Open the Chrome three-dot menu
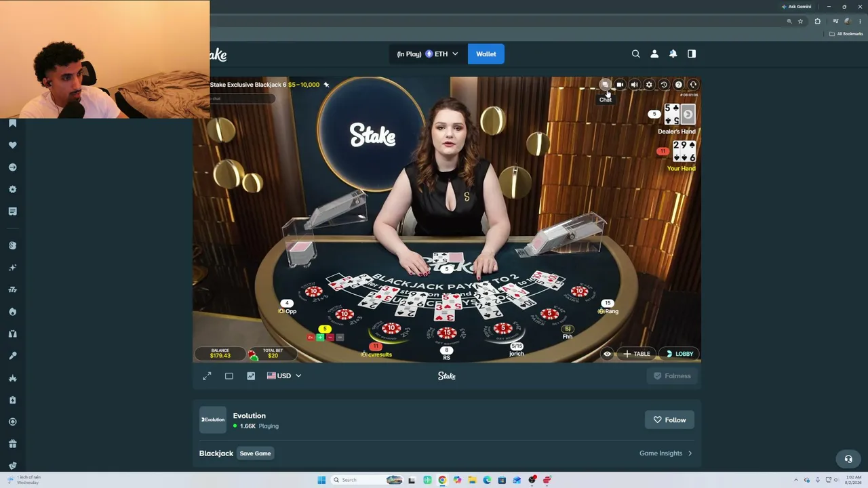Viewport: 868px width, 488px height. click(859, 21)
